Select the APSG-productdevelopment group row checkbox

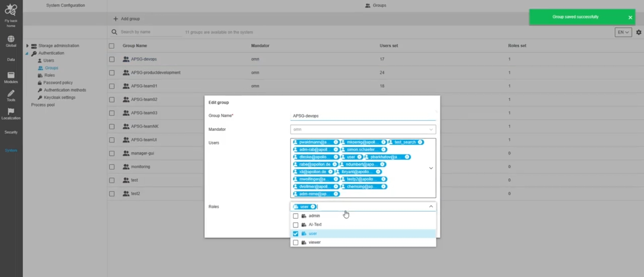[112, 73]
